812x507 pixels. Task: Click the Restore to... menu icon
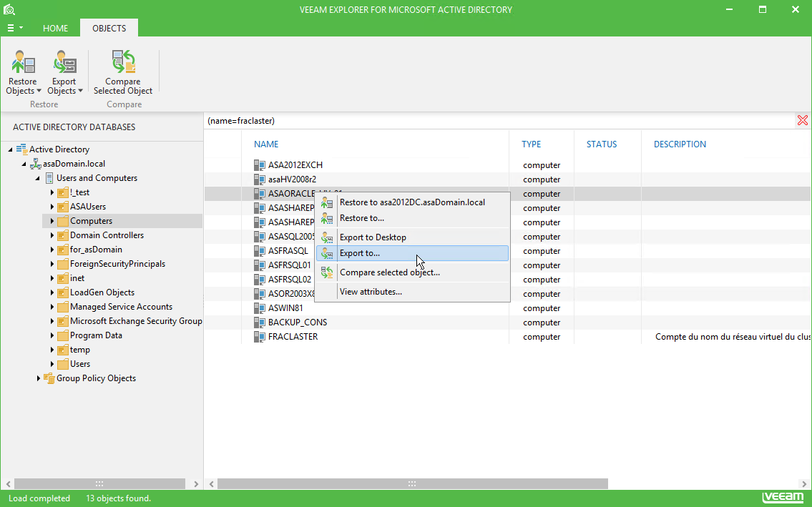327,218
